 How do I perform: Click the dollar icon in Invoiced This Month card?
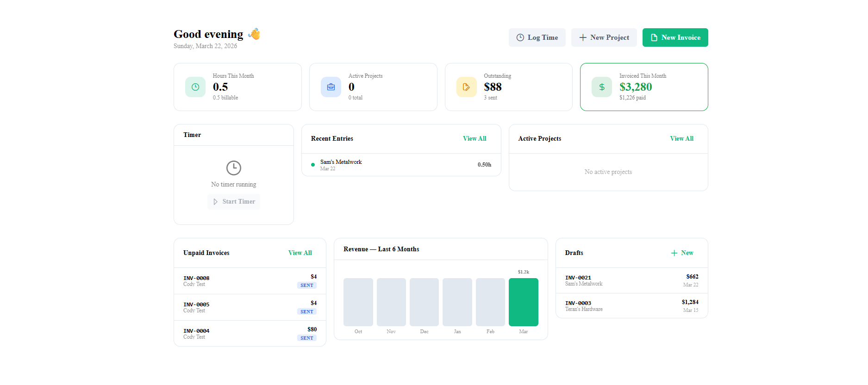coord(602,87)
